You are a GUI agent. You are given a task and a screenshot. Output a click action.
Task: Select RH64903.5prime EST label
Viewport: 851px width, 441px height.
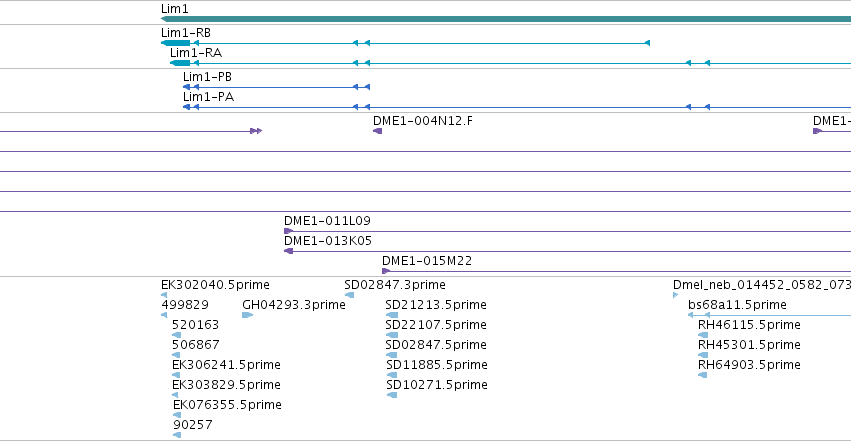[749, 365]
